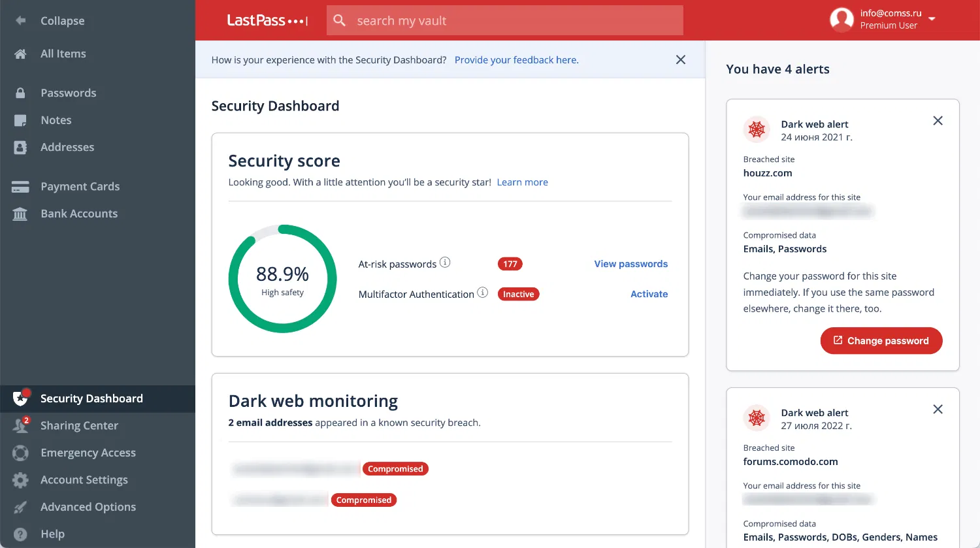Click the Help question mark icon
The width and height of the screenshot is (980, 548).
point(20,534)
